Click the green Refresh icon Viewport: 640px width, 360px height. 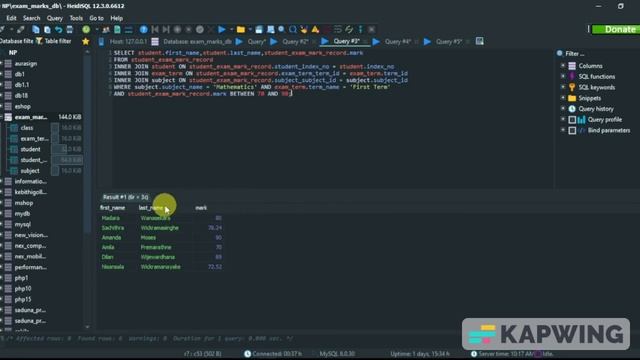pos(86,29)
